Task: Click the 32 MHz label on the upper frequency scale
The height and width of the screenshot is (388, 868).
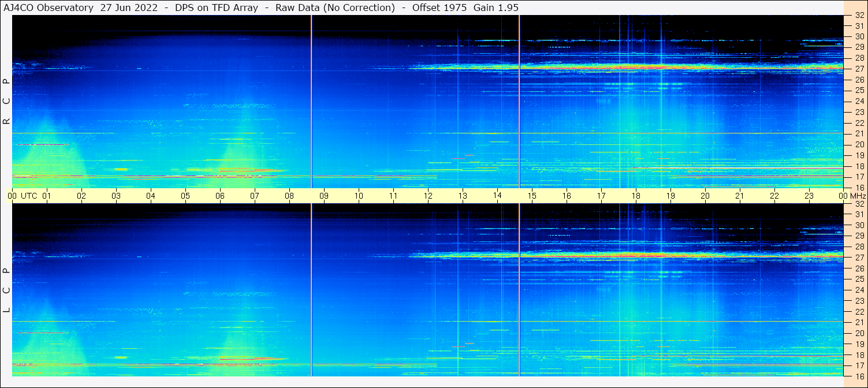Action: coord(859,15)
